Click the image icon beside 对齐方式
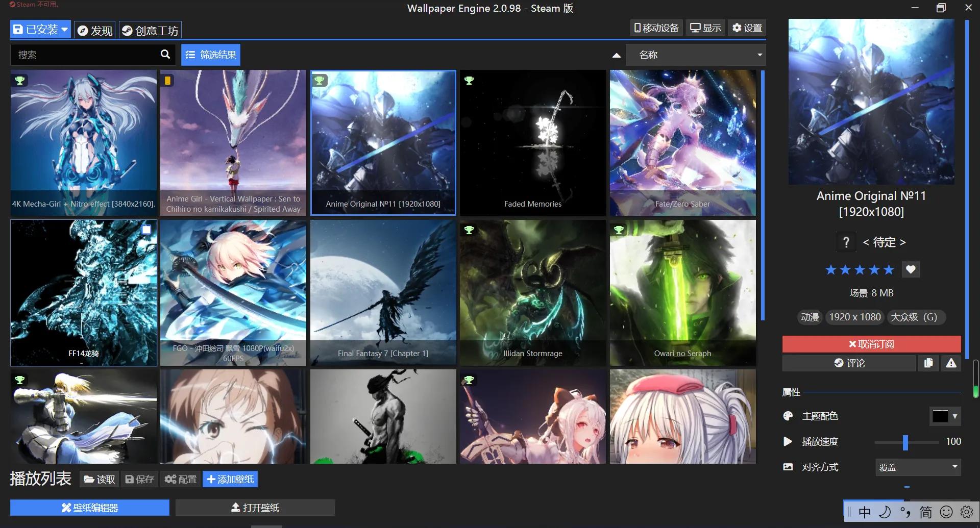Screen dimensions: 980x528 (x=788, y=467)
